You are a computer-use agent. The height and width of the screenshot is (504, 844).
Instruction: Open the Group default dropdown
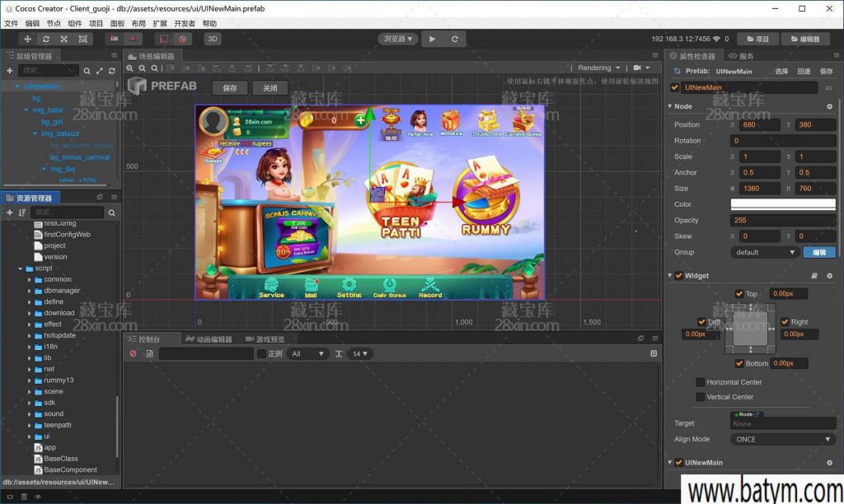764,252
